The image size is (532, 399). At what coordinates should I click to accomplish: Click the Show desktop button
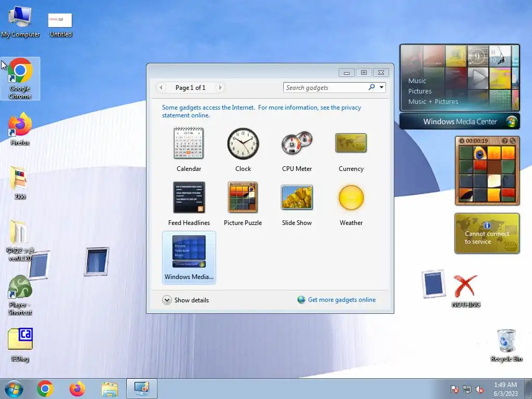[528, 389]
